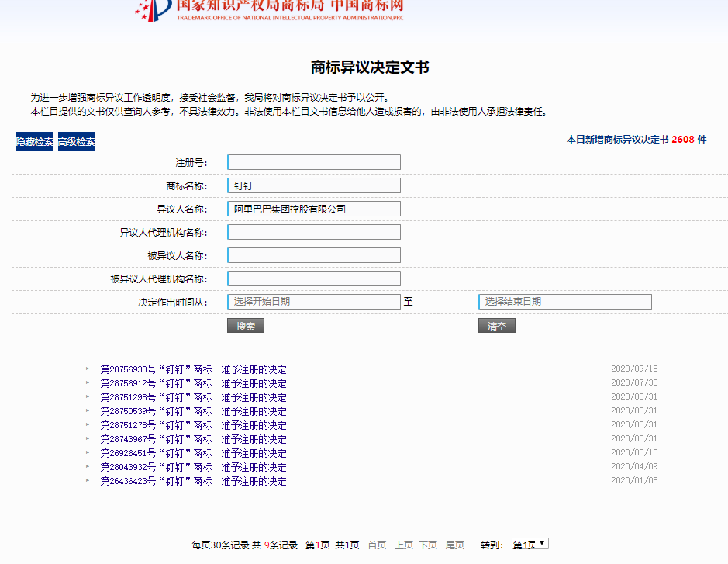Open the end date picker field
This screenshot has height=564, width=728.
[564, 302]
